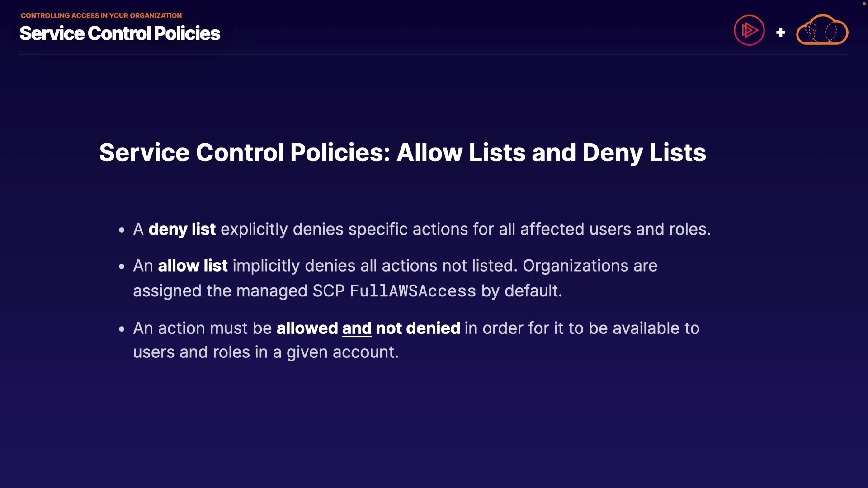The image size is (868, 488).
Task: Click the bold 'allow list' term
Action: 193,266
